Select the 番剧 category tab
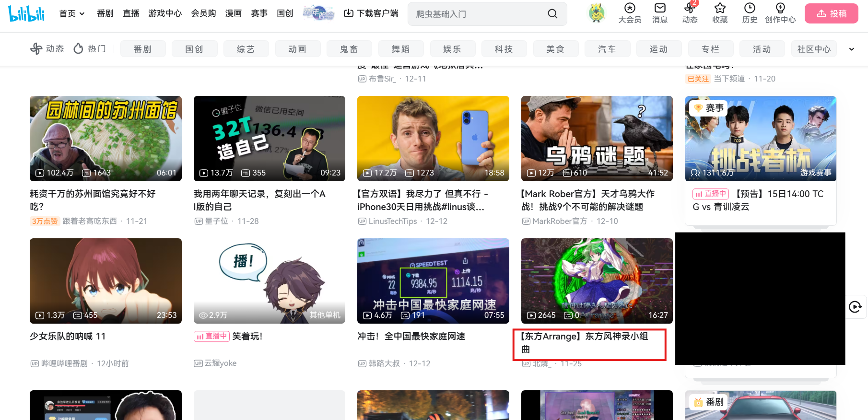This screenshot has height=420, width=868. tap(142, 49)
